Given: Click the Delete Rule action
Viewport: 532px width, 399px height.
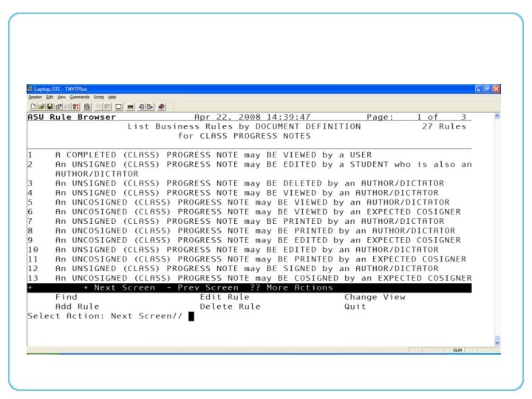Looking at the screenshot, I should (230, 307).
